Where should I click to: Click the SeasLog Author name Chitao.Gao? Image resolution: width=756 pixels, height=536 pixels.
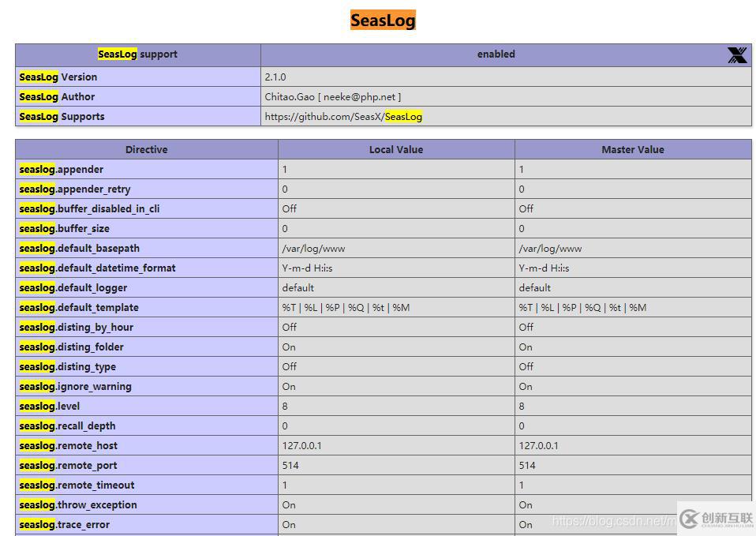pyautogui.click(x=290, y=96)
